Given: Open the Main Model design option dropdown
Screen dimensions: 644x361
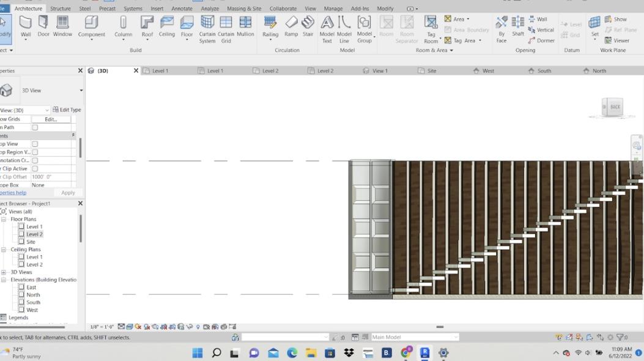Looking at the screenshot, I should pos(456,337).
